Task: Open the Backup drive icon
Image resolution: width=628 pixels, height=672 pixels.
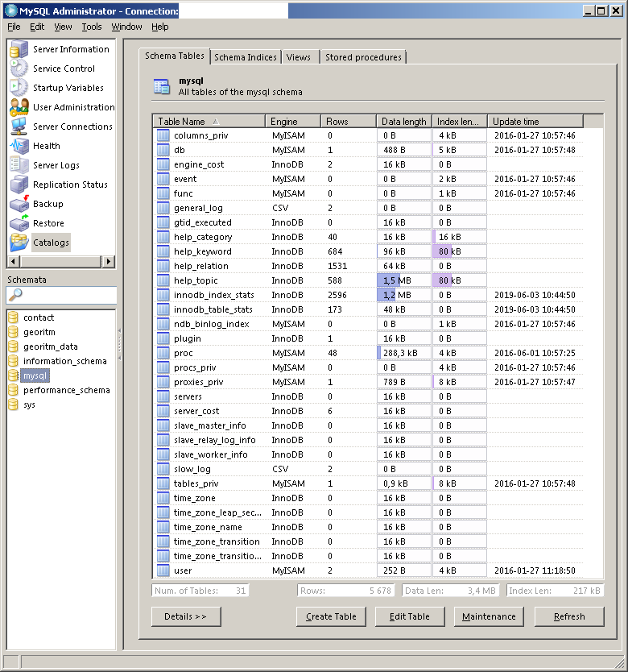Action: click(x=19, y=204)
